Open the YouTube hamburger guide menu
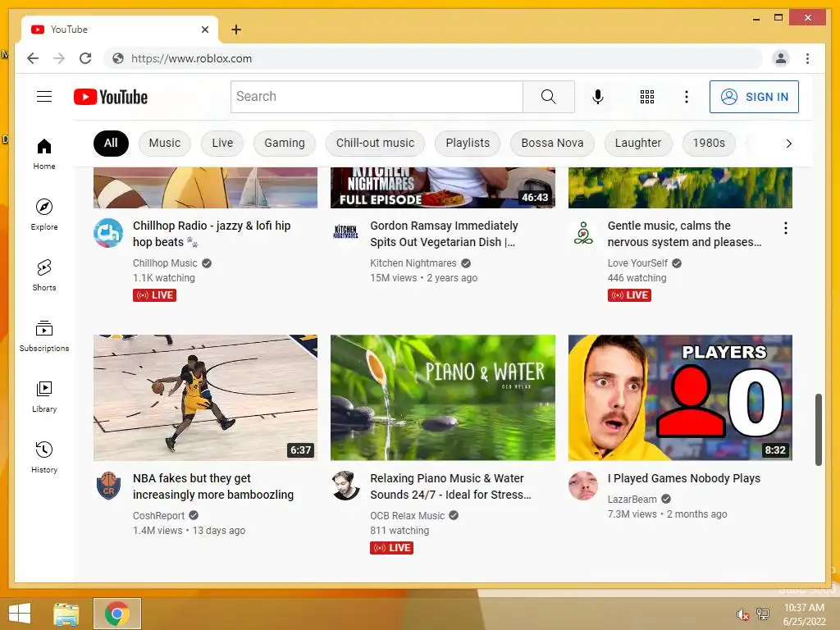Viewport: 840px width, 630px height. point(44,97)
